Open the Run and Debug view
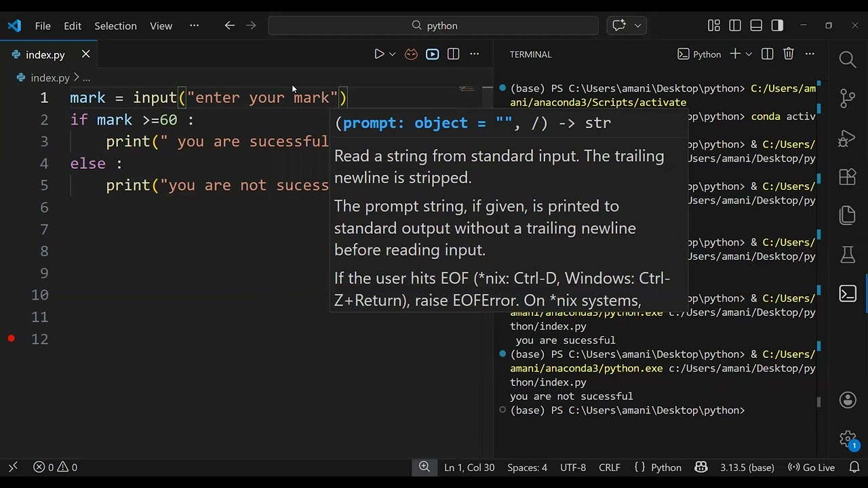The image size is (868, 488). point(848,138)
